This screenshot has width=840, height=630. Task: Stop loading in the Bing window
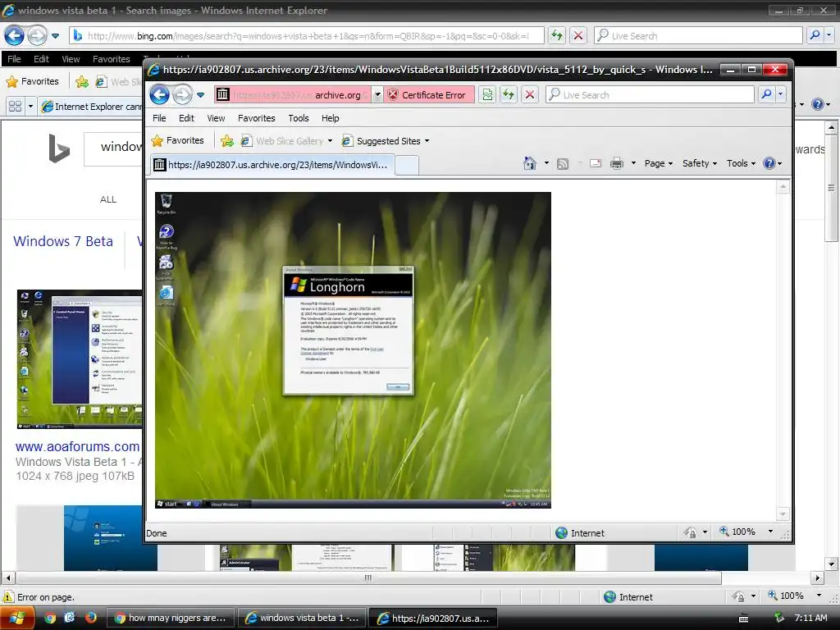click(x=578, y=36)
